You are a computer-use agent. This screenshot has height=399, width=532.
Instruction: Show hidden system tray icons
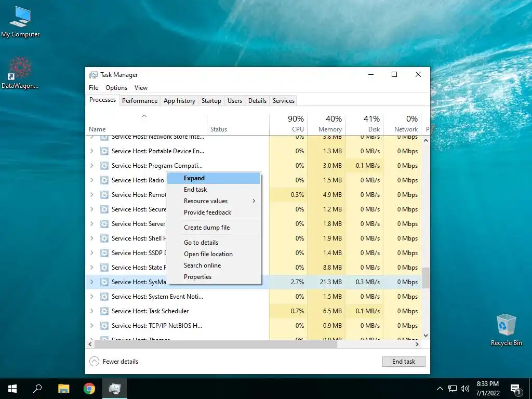[440, 389]
